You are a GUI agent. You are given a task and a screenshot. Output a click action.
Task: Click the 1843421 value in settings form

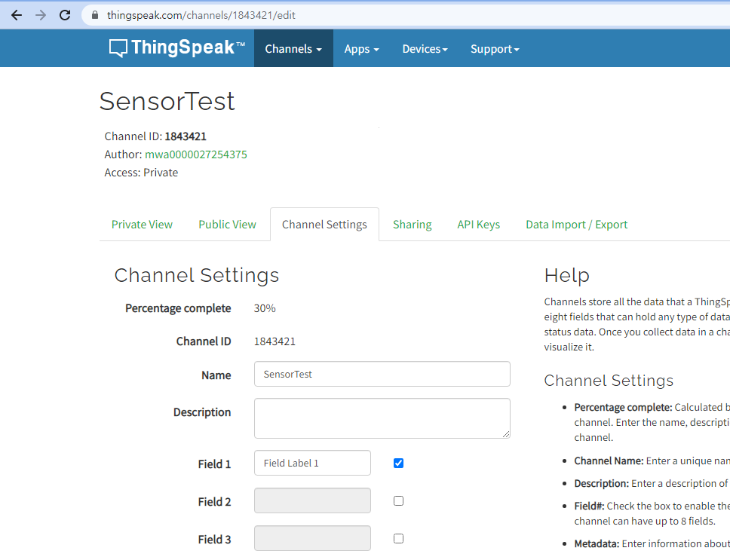275,341
